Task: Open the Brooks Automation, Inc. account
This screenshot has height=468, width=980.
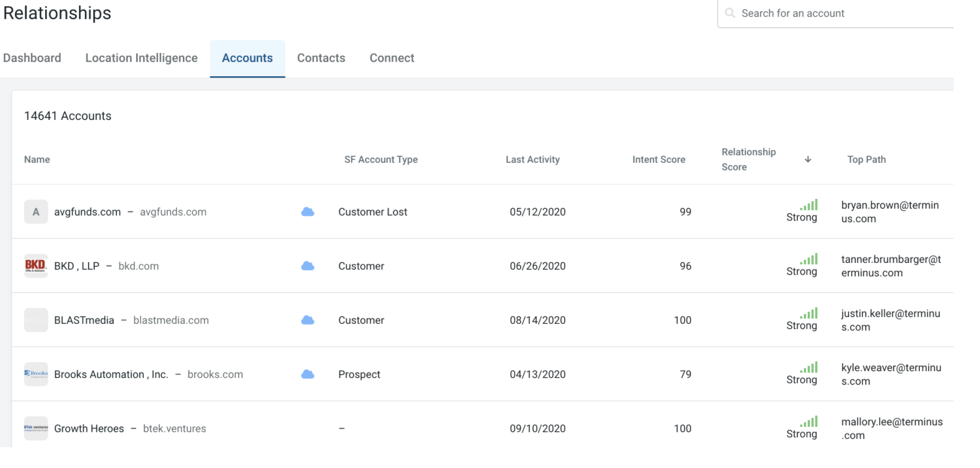Action: pos(111,374)
